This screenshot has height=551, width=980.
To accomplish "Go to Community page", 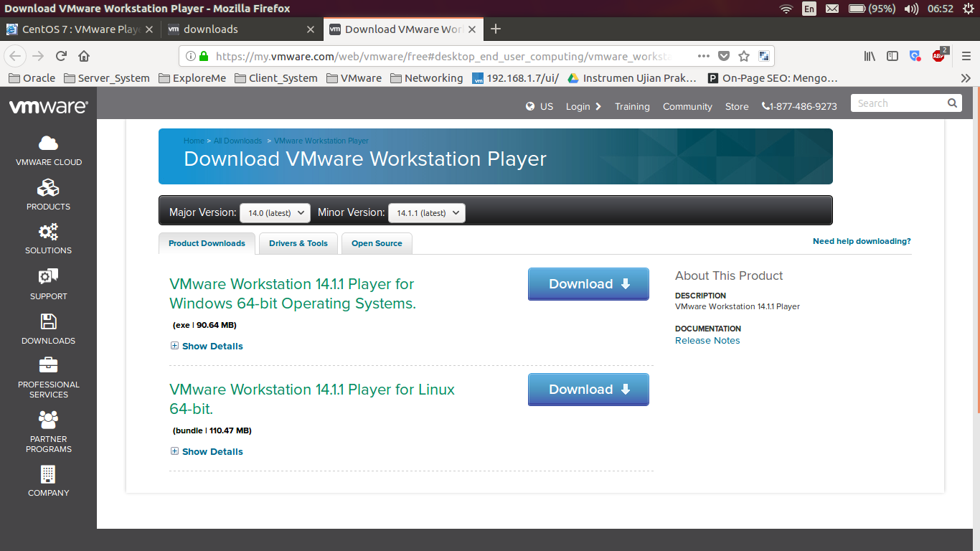I will 687,106.
